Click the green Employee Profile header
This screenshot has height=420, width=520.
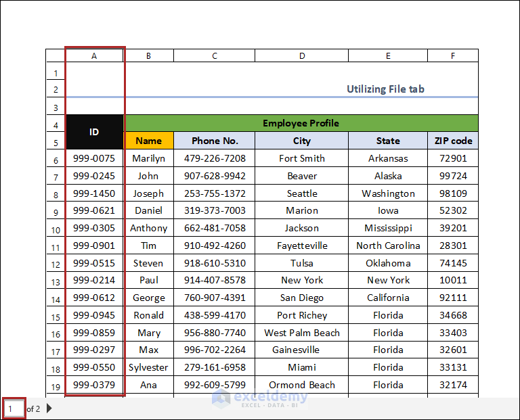tap(301, 123)
